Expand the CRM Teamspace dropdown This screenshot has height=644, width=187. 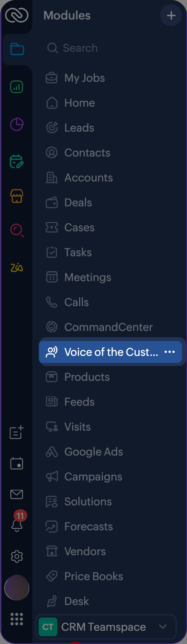[106, 627]
